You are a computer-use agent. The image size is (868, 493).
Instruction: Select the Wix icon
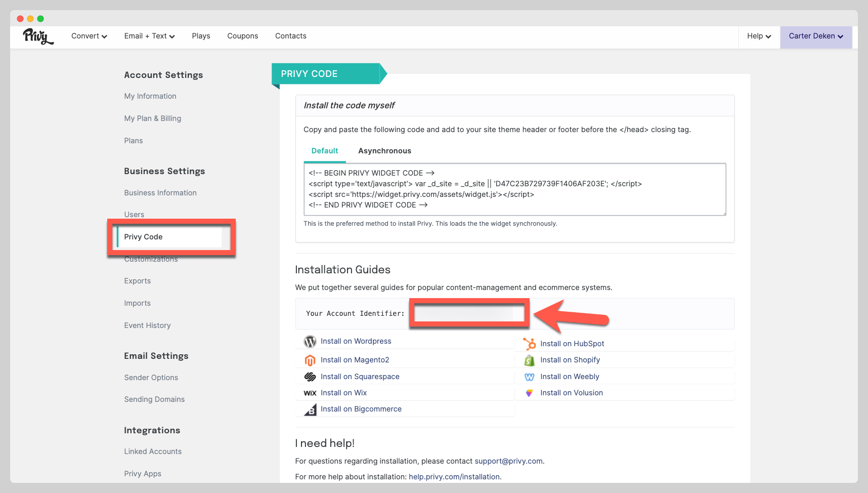310,393
